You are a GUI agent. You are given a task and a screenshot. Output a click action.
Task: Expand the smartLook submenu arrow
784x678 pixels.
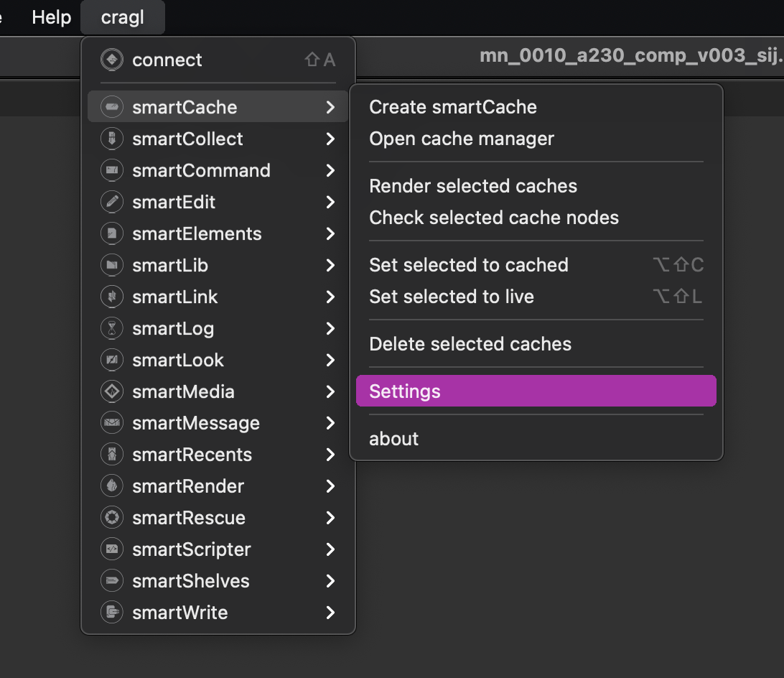330,361
